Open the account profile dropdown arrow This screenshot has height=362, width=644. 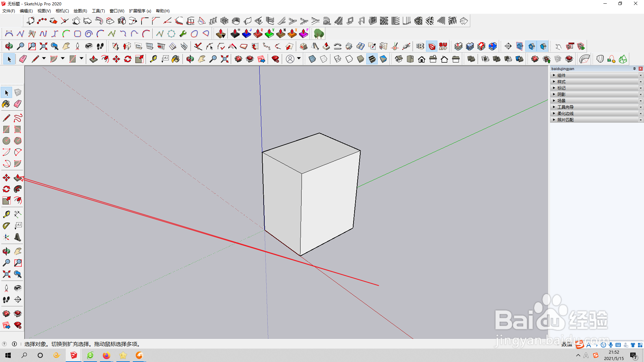point(299,59)
